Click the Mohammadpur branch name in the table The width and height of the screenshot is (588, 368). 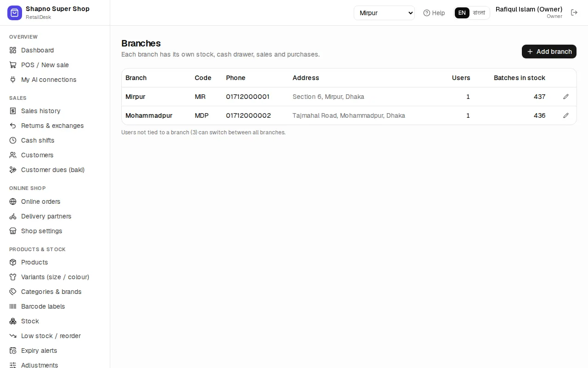pos(149,115)
